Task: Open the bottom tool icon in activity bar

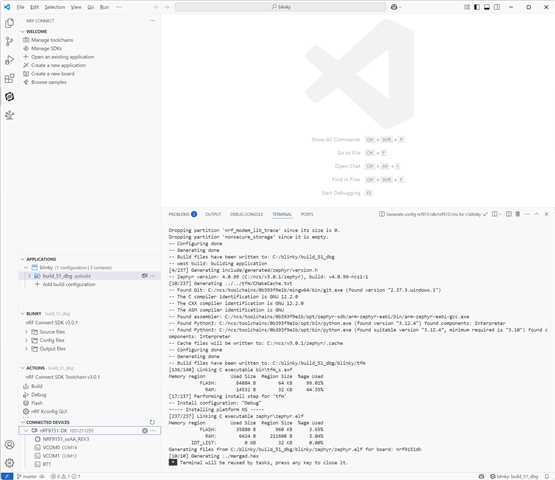Action: pyautogui.click(x=10, y=115)
